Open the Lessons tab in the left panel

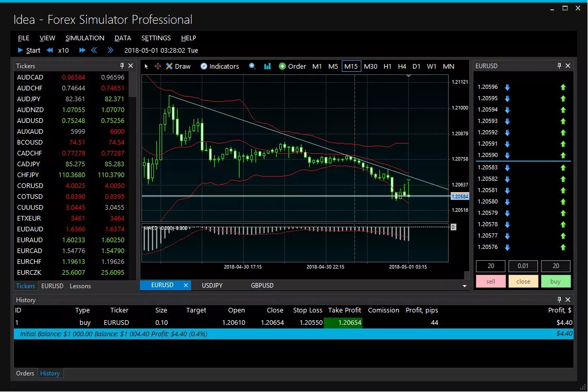click(80, 286)
